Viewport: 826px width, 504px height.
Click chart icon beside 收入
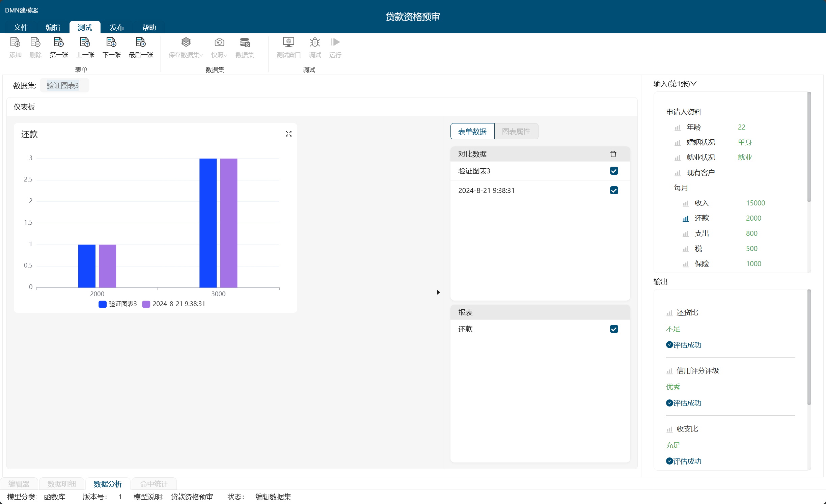pos(686,203)
